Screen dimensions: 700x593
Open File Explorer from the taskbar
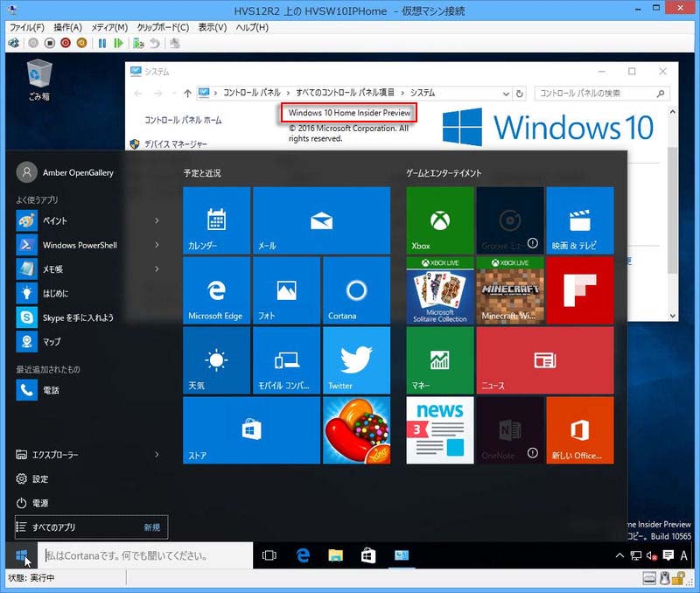[x=335, y=555]
